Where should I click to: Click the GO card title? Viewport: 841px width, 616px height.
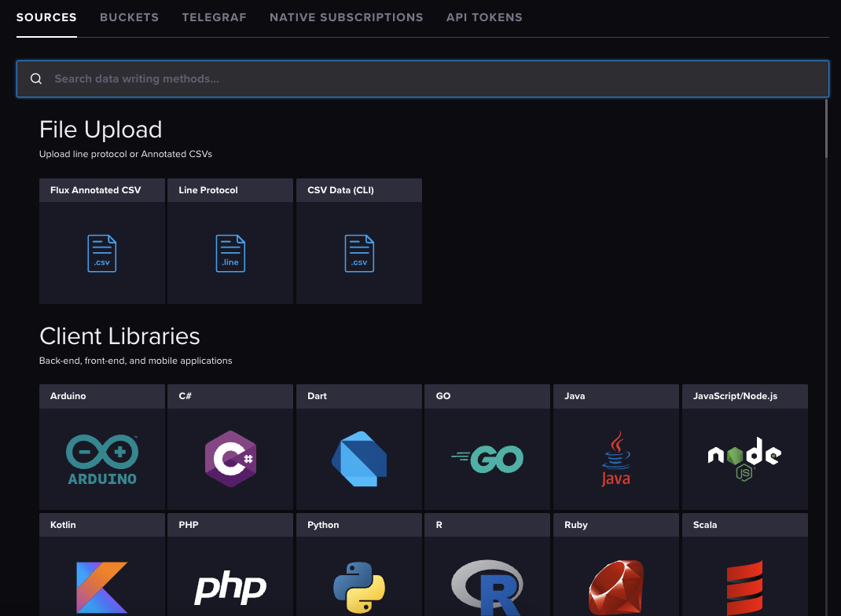[x=443, y=396]
